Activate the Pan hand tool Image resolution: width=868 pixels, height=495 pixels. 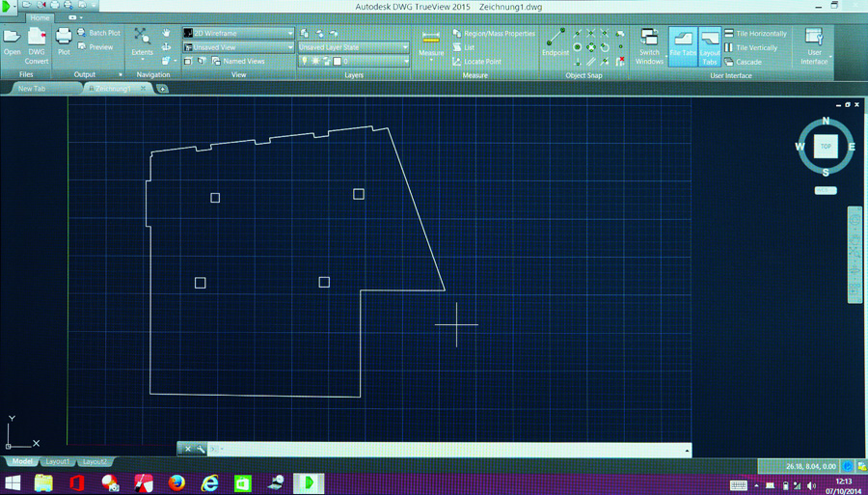pyautogui.click(x=166, y=33)
